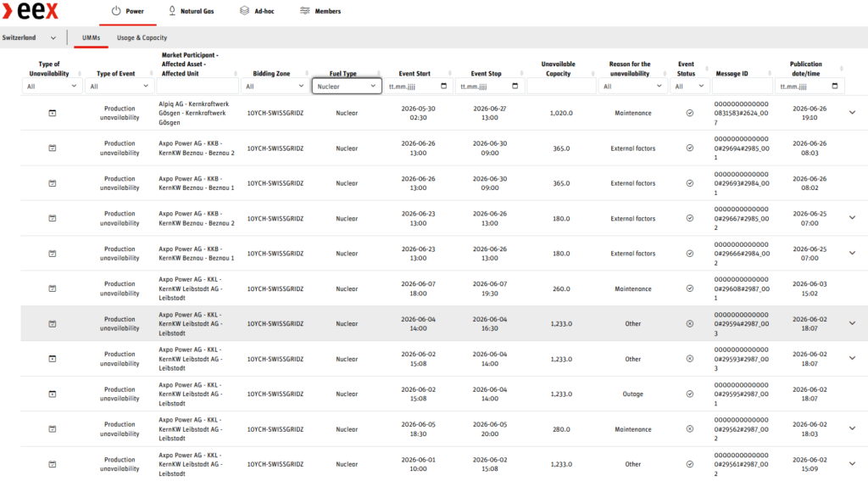Click the '260.0' capacity cell
868x481 pixels.
pos(561,288)
